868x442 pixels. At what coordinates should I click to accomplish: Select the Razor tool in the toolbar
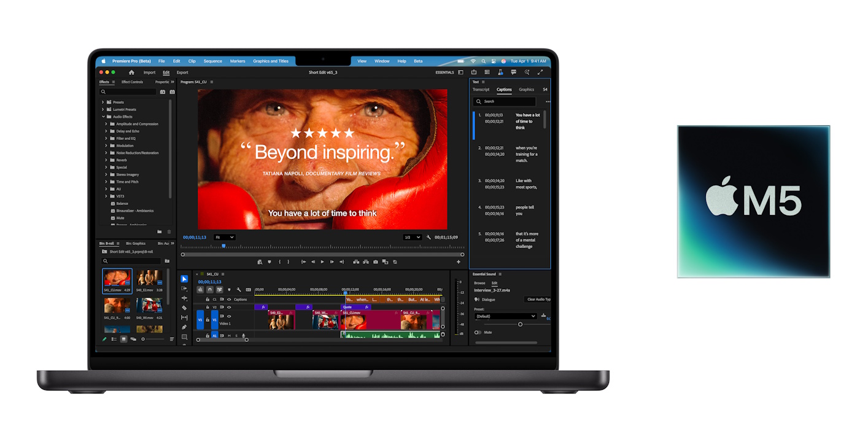coord(184,308)
